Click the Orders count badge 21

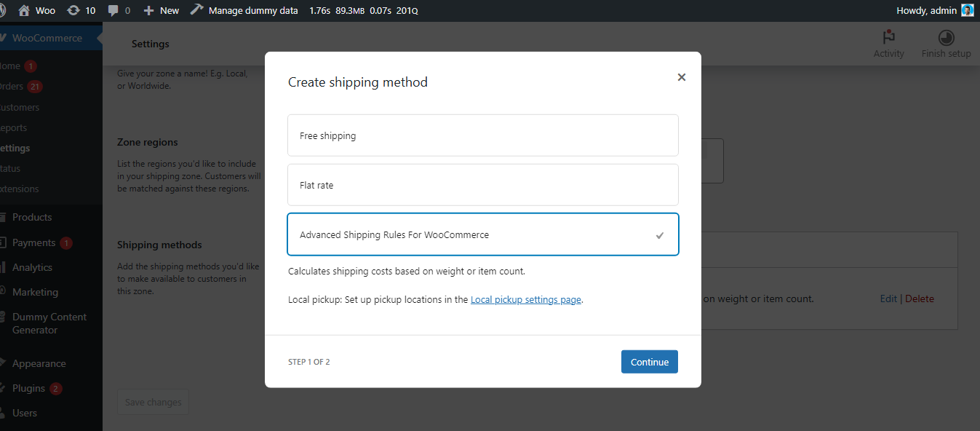[x=35, y=87]
